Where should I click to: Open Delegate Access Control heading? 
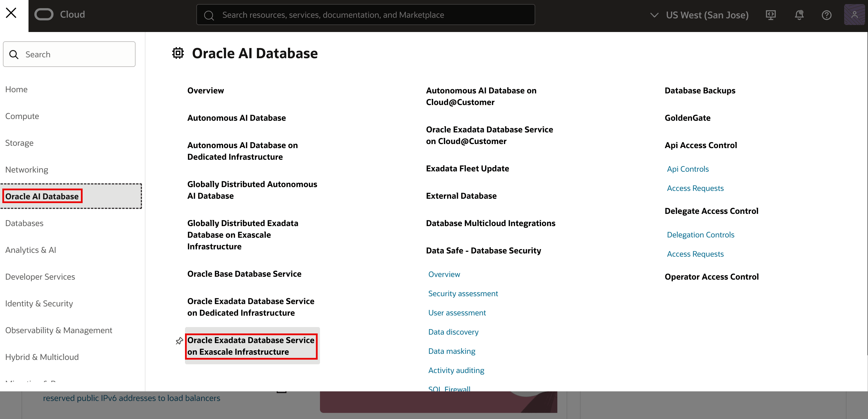point(711,211)
